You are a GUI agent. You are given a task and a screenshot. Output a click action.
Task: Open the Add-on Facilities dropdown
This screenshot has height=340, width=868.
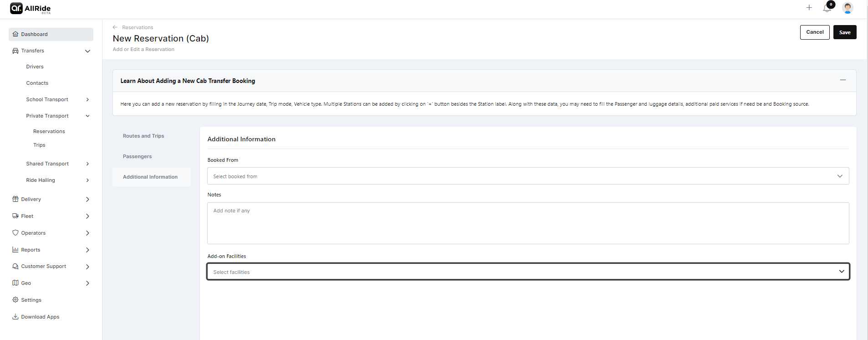[527, 272]
